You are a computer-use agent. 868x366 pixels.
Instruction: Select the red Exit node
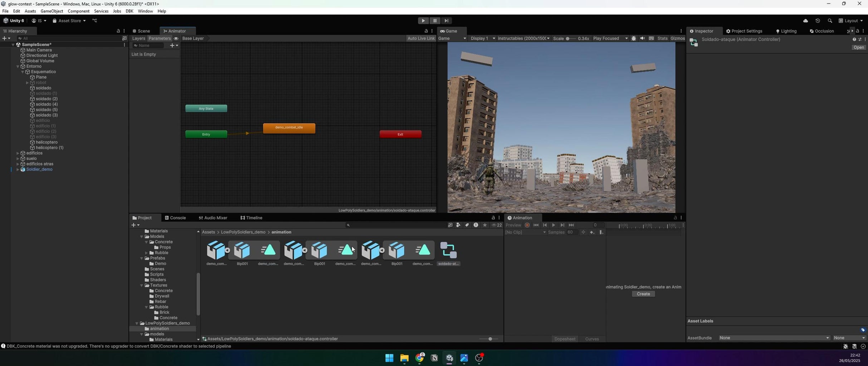[400, 134]
